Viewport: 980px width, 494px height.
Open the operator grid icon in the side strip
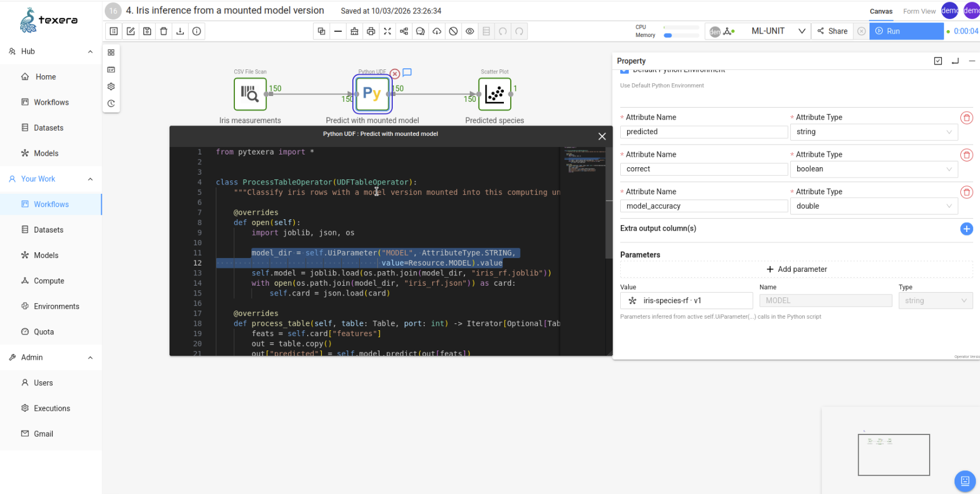click(x=111, y=52)
